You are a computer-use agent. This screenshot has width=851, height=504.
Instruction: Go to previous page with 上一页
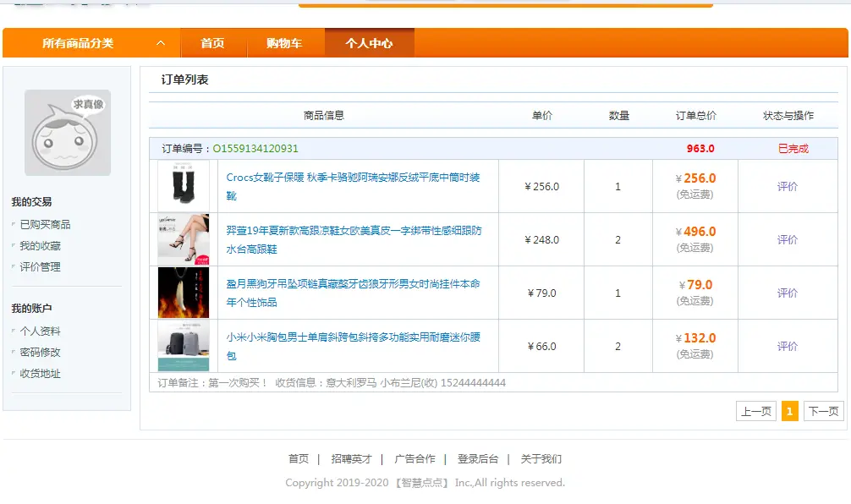click(756, 411)
